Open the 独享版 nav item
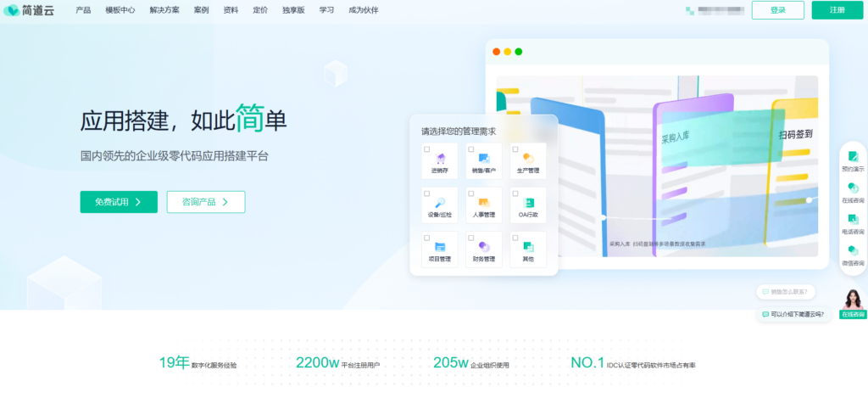868x398 pixels. pos(293,10)
